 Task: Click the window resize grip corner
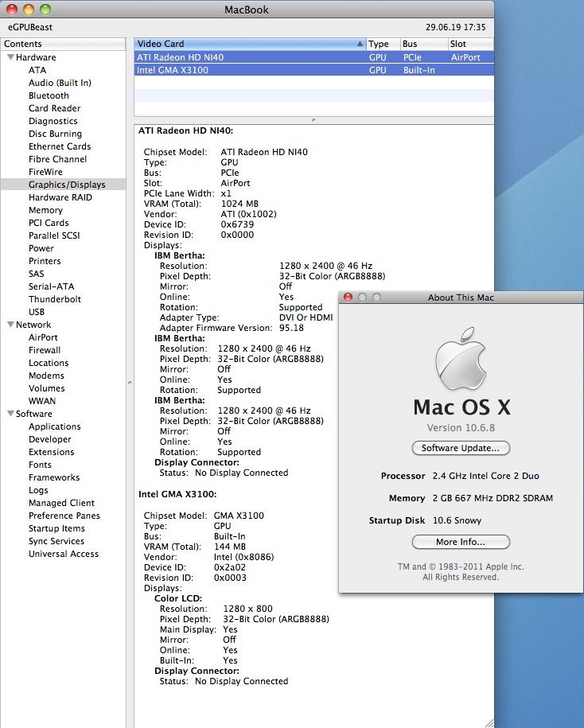(x=489, y=723)
